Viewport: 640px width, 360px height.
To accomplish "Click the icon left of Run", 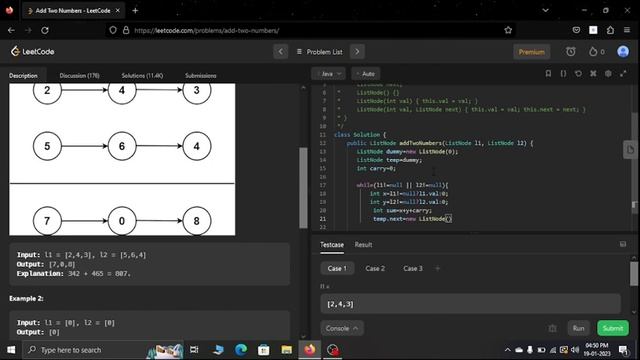I will coord(552,328).
